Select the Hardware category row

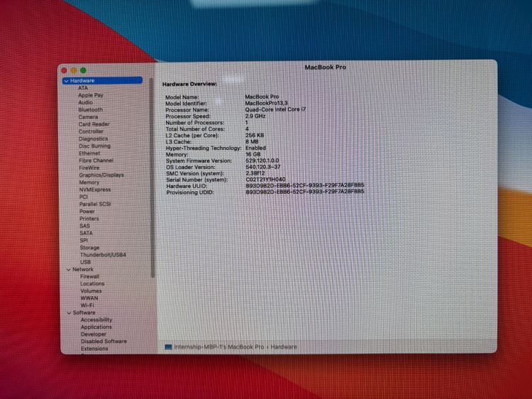[x=102, y=81]
